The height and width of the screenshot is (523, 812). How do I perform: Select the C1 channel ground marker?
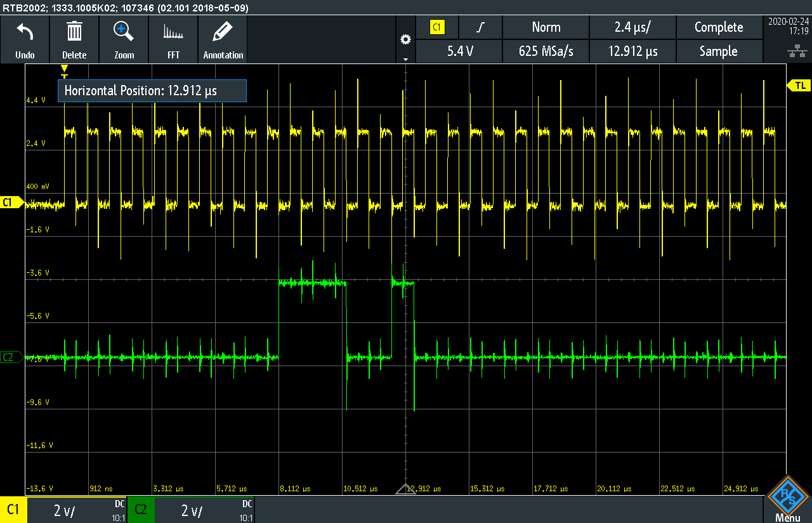point(11,202)
